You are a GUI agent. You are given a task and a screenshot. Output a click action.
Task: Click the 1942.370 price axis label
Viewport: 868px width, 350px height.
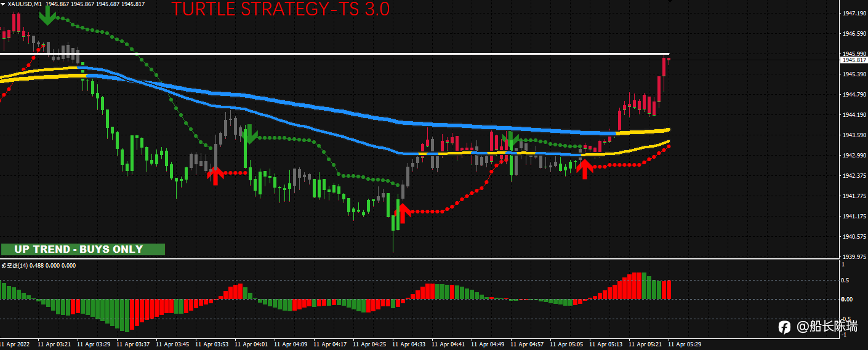(853, 175)
